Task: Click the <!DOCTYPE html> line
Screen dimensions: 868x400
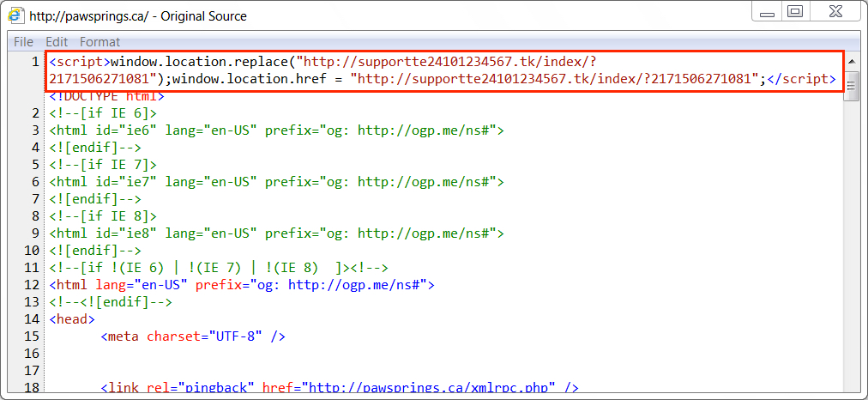Action: point(107,96)
